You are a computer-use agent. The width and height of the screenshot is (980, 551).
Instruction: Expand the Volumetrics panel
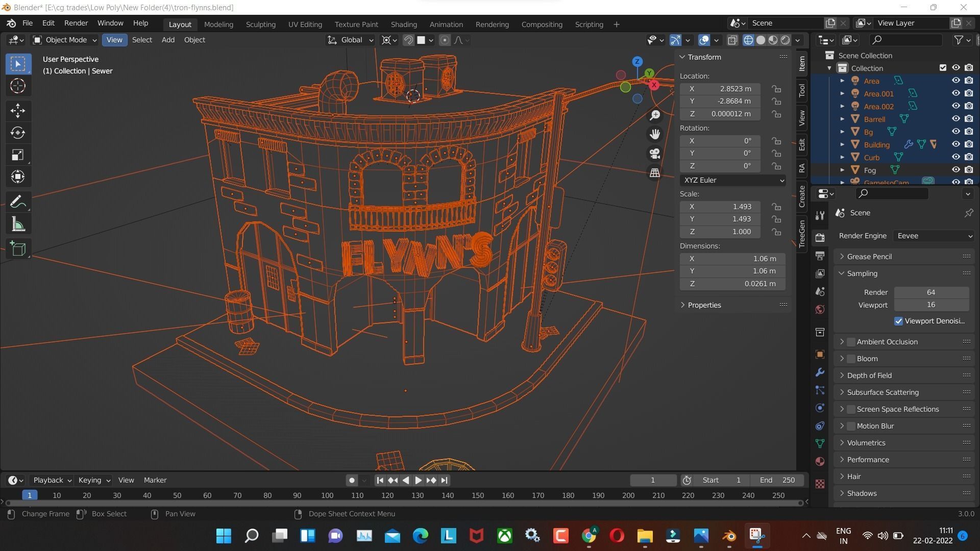[903, 443]
